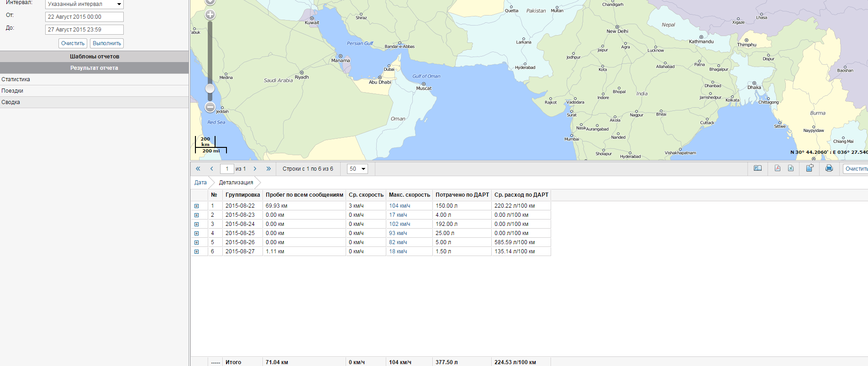Open the Поездки report section
Screen dimensions: 868x366
tap(12, 91)
